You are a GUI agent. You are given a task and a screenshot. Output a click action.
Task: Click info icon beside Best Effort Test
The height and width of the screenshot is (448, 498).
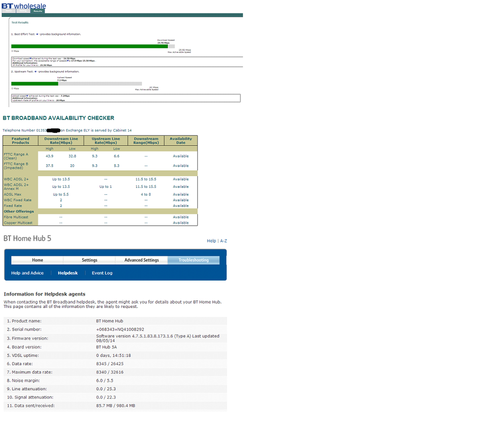pos(37,34)
